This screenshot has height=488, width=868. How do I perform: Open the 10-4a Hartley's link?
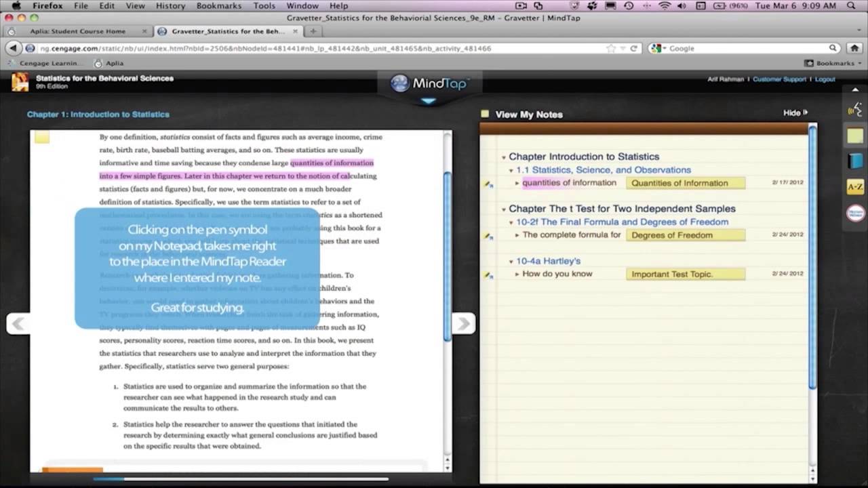pyautogui.click(x=548, y=261)
